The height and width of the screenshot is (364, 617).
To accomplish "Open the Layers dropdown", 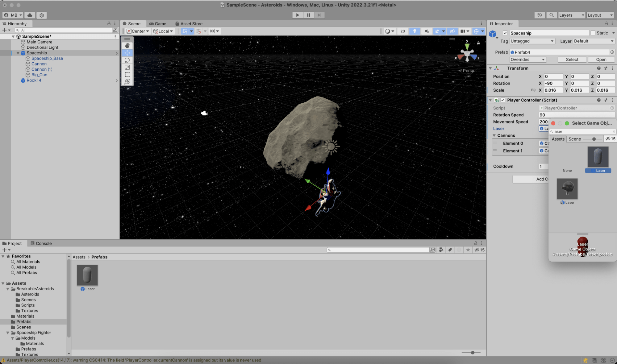I will click(x=571, y=15).
